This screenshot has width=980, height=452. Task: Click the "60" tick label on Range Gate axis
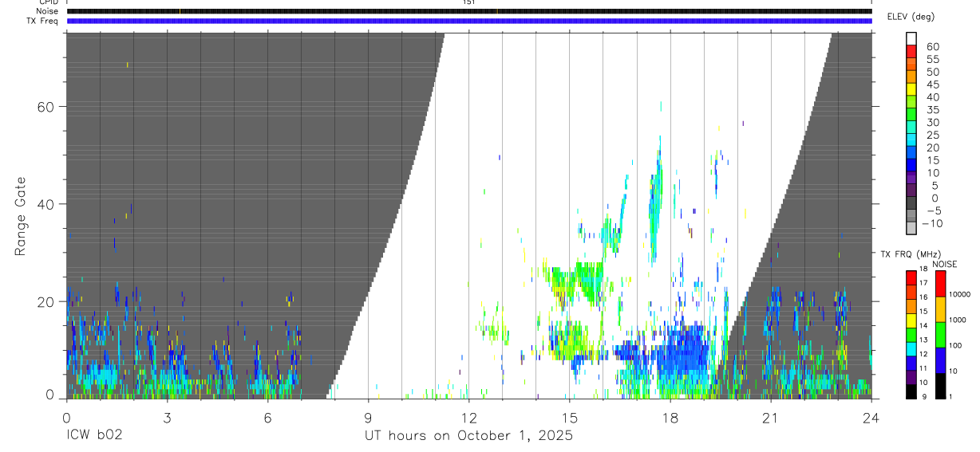pos(45,107)
